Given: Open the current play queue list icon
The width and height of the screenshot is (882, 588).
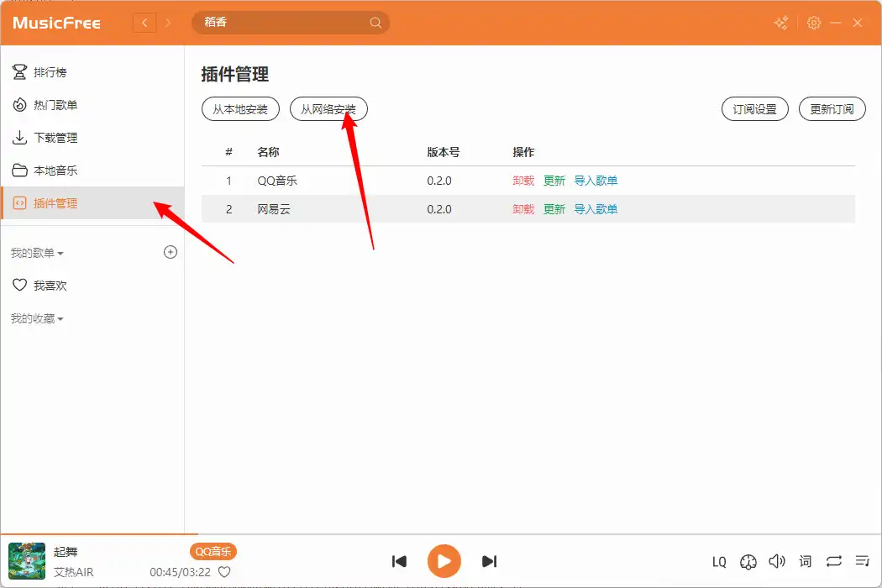Looking at the screenshot, I should 862,561.
